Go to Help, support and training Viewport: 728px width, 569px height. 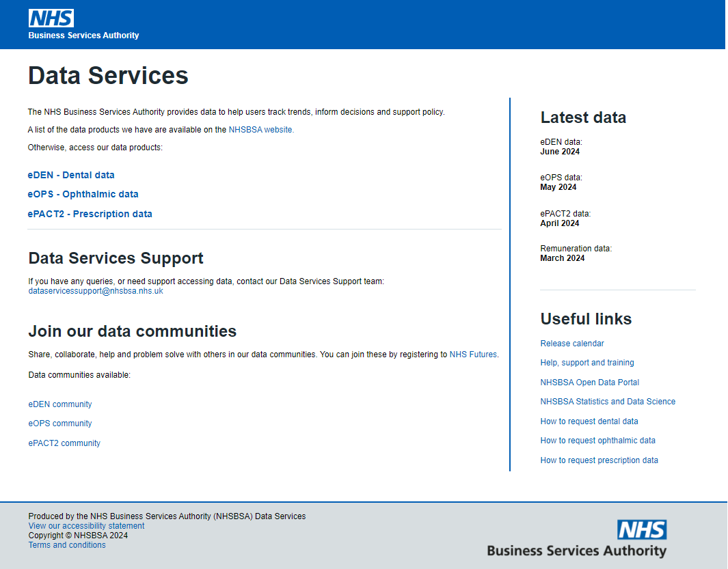587,363
